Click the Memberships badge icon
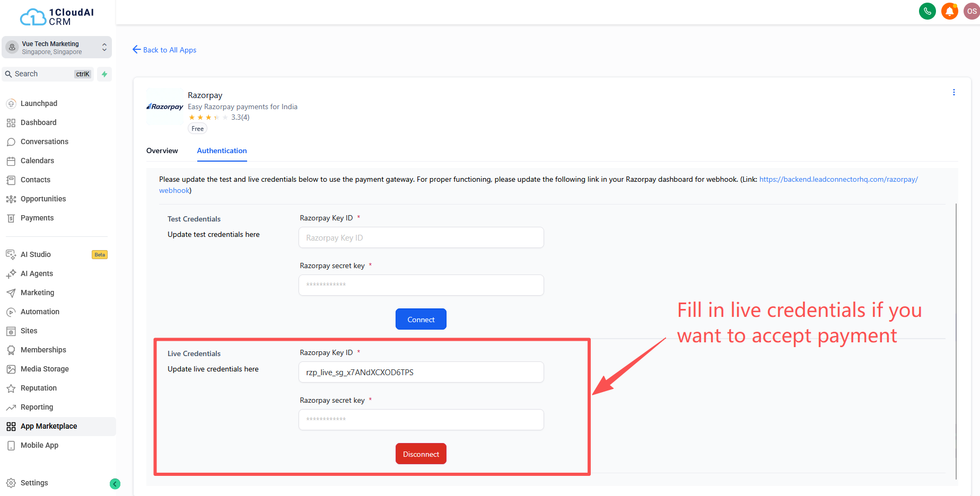The width and height of the screenshot is (980, 496). click(x=11, y=350)
